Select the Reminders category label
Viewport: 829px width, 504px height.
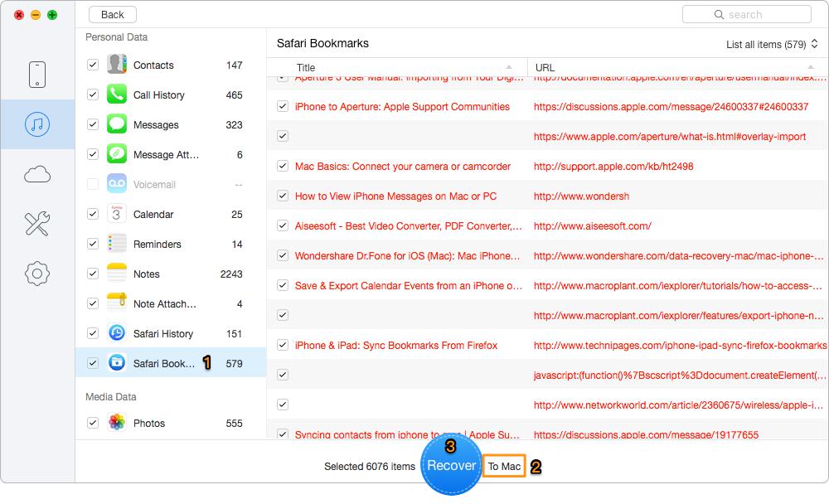click(157, 244)
